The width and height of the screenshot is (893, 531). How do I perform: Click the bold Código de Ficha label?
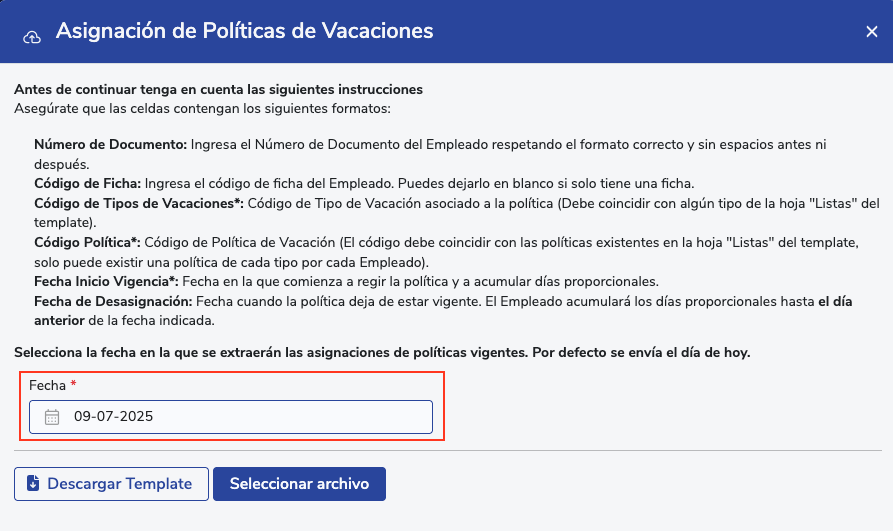tap(88, 184)
